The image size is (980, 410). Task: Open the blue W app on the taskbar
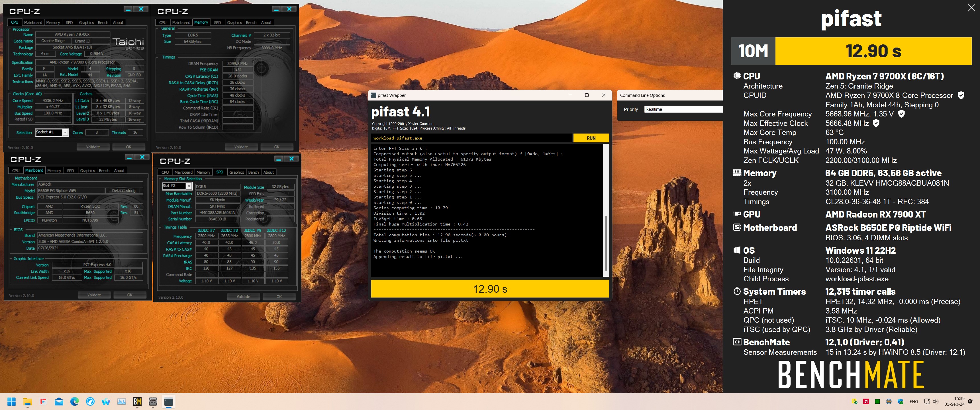(106, 402)
